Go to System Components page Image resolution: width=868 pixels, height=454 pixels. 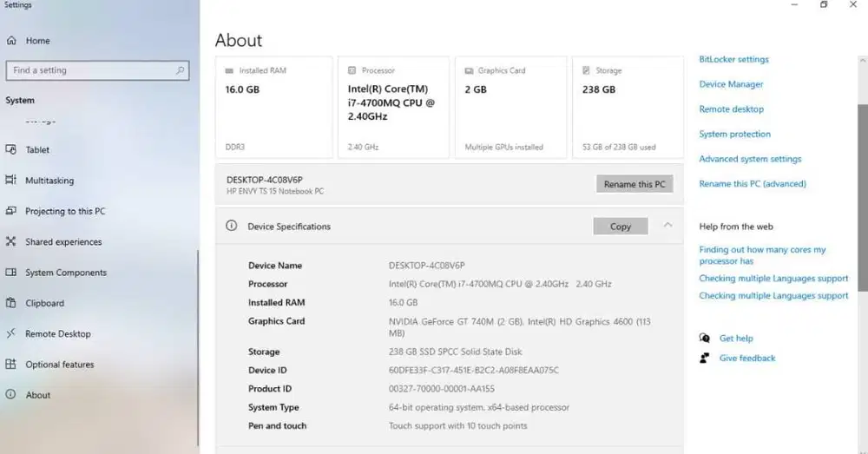(x=66, y=273)
